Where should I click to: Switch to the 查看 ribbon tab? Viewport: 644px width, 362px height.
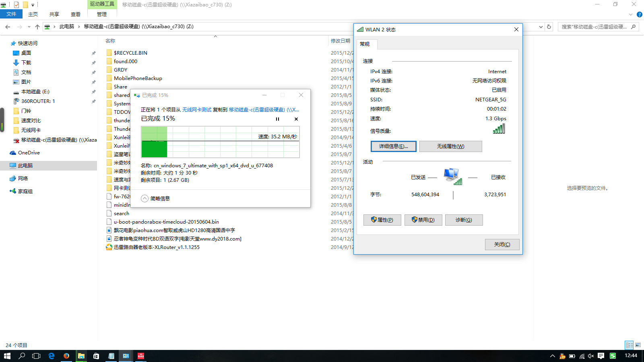click(76, 14)
